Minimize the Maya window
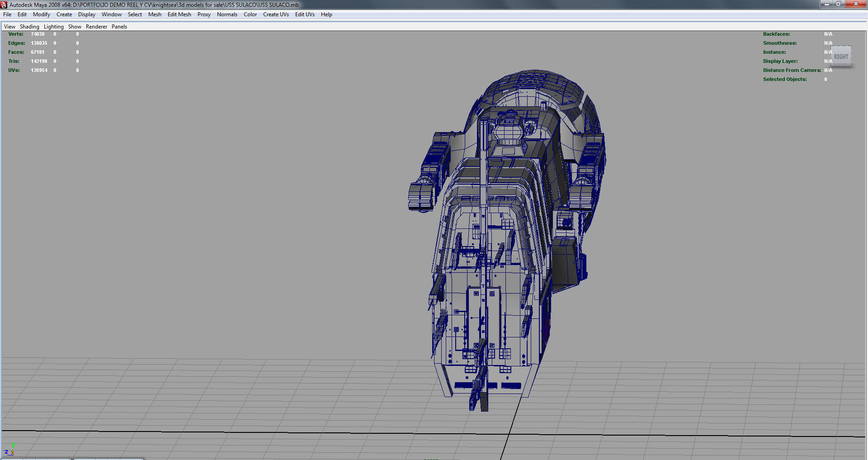The image size is (868, 460). [827, 4]
